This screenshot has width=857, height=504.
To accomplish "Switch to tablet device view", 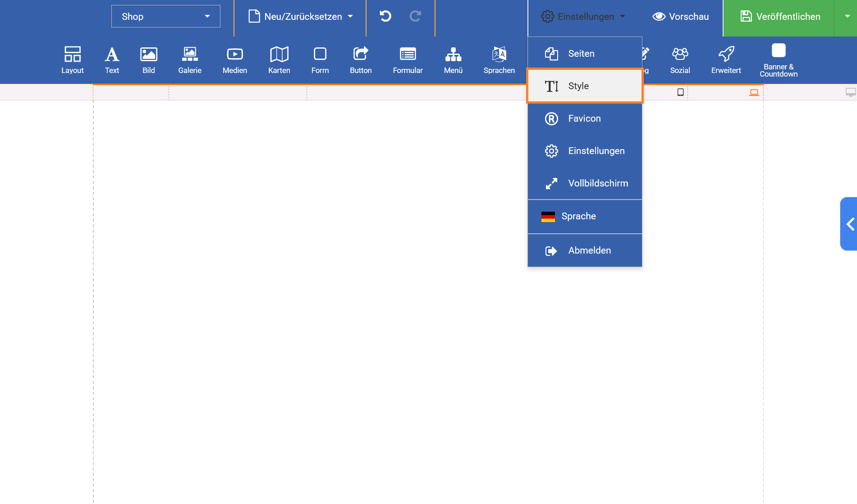I will click(680, 92).
